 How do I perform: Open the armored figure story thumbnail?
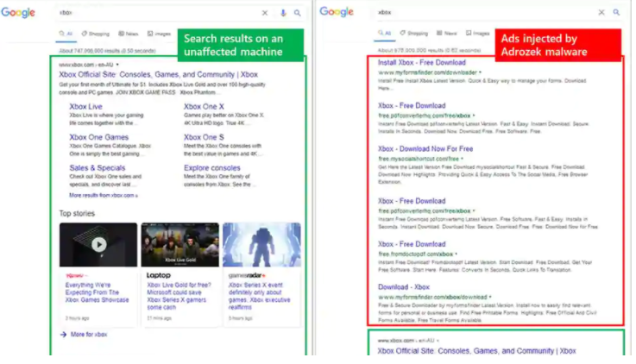click(x=261, y=244)
